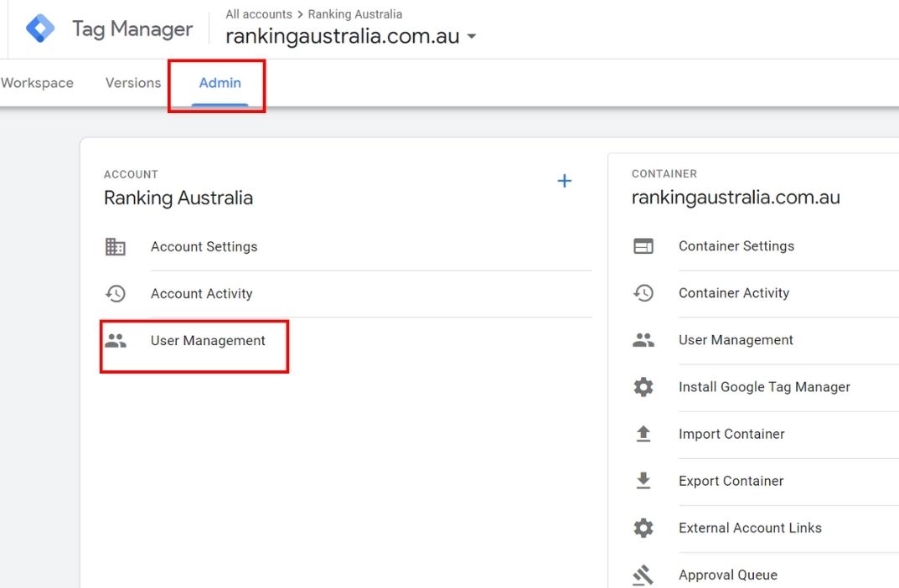The image size is (899, 588).
Task: Click the Container Activity history icon
Action: click(x=643, y=293)
